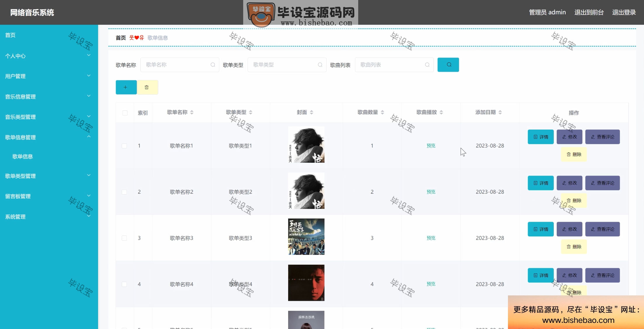
Task: Click 退出到前台 in header
Action: pos(589,12)
